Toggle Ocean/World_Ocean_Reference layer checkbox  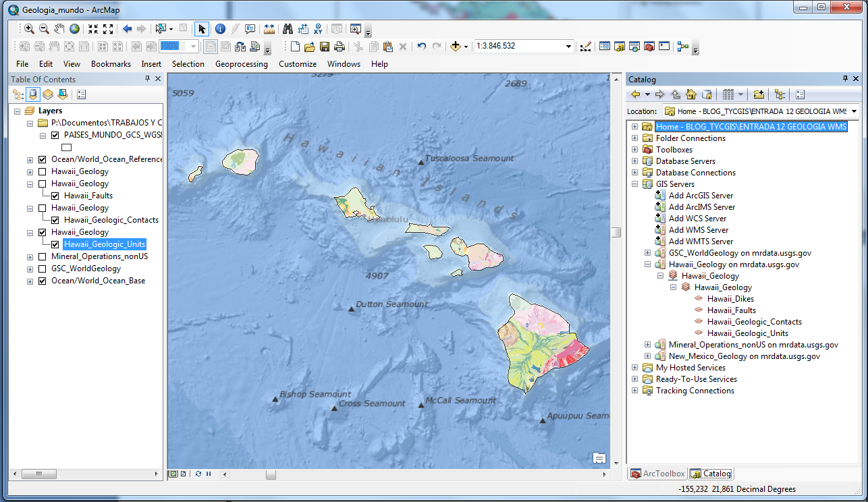pos(43,159)
